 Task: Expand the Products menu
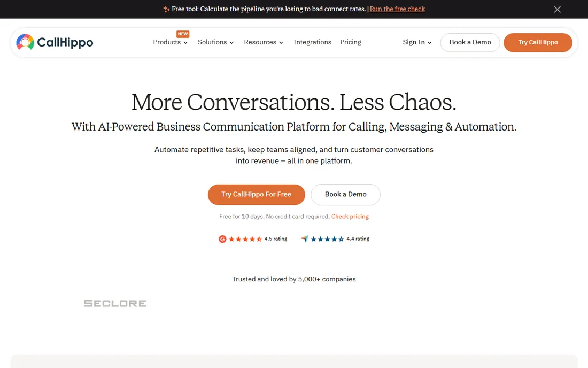coord(170,42)
